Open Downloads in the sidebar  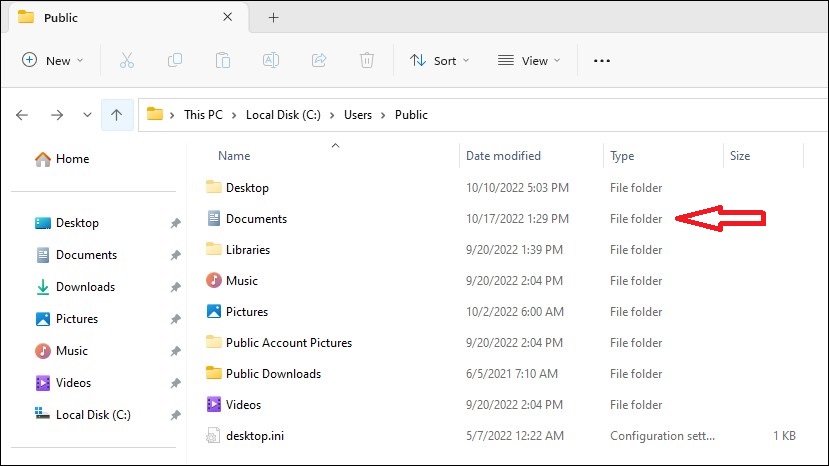click(85, 287)
